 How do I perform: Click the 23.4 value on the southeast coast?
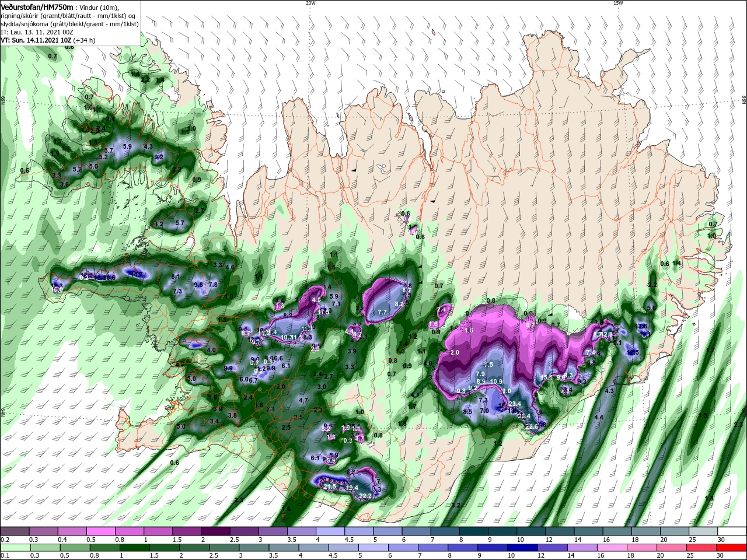tap(515, 404)
